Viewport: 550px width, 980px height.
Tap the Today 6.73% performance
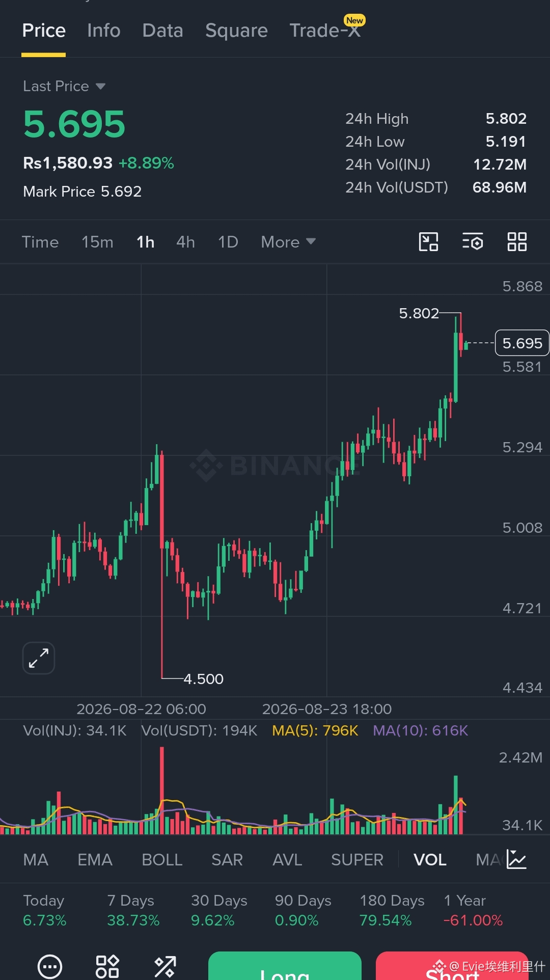(45, 910)
